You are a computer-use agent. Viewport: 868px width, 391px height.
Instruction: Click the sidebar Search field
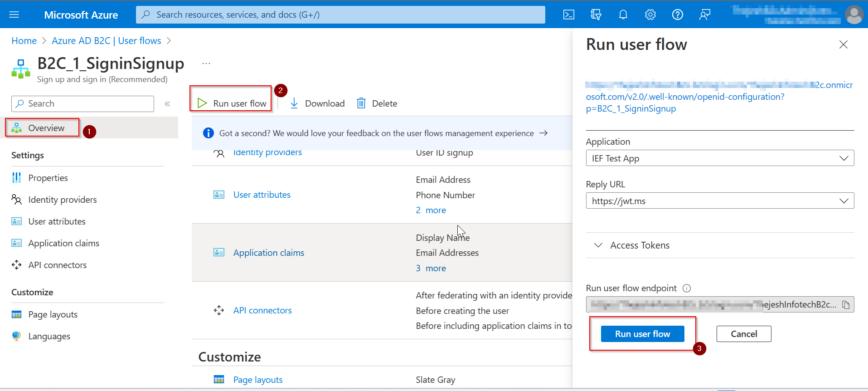click(x=82, y=104)
